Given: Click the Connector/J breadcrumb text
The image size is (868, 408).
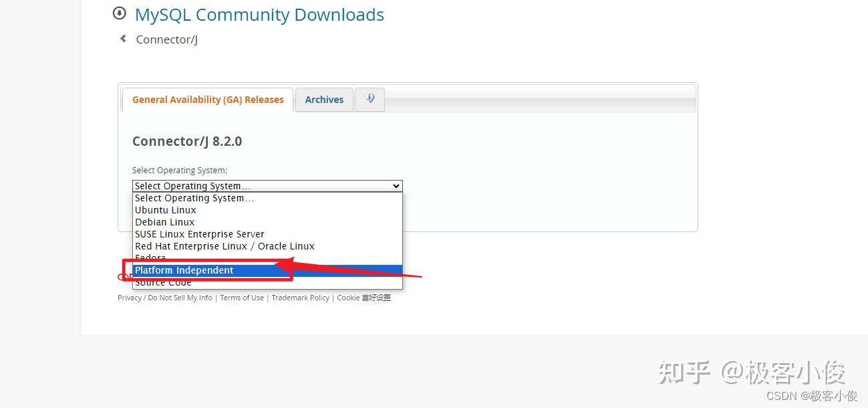Looking at the screenshot, I should click(x=166, y=39).
